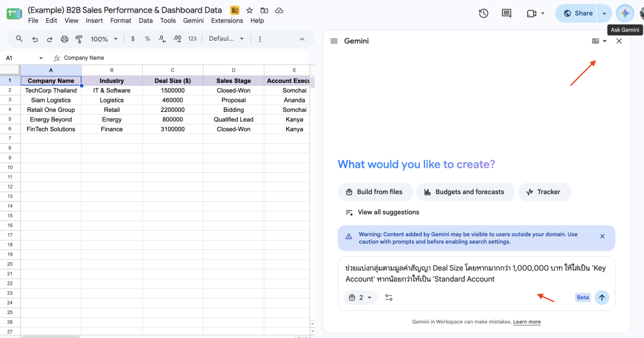Image resolution: width=644 pixels, height=338 pixels.
Task: Open version history clock icon
Action: (484, 14)
